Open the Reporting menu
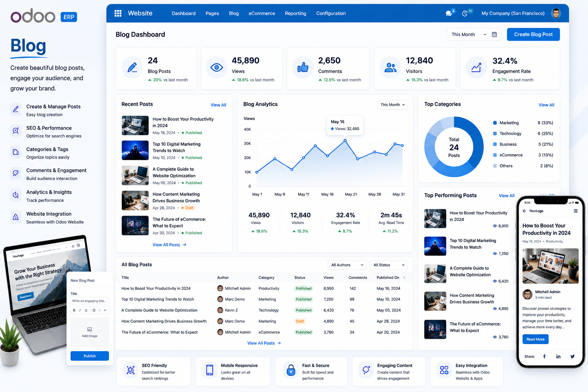588x392 pixels. (296, 13)
